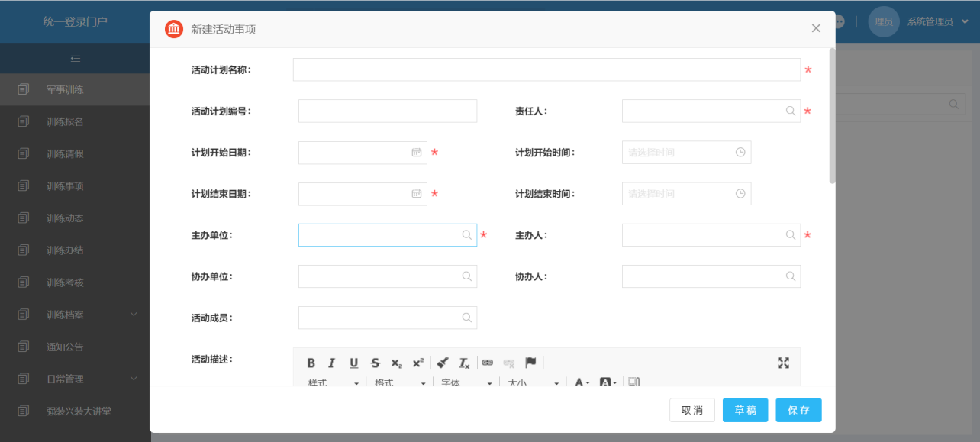980x442 pixels.
Task: Toggle italic formatting in the editor
Action: pyautogui.click(x=332, y=363)
